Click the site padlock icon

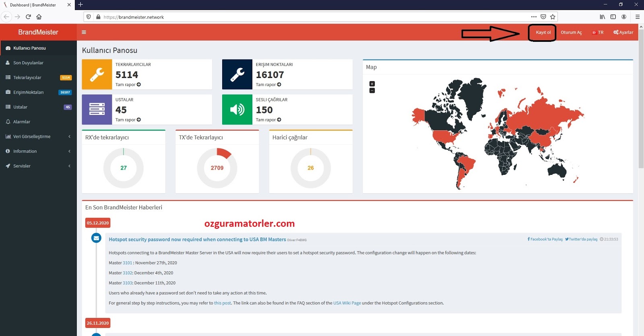coord(98,17)
